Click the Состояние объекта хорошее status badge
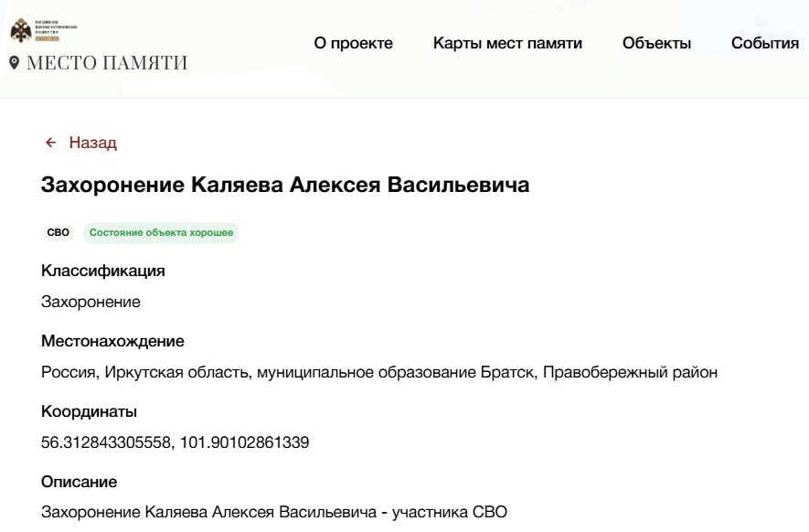The height and width of the screenshot is (532, 809). [161, 233]
